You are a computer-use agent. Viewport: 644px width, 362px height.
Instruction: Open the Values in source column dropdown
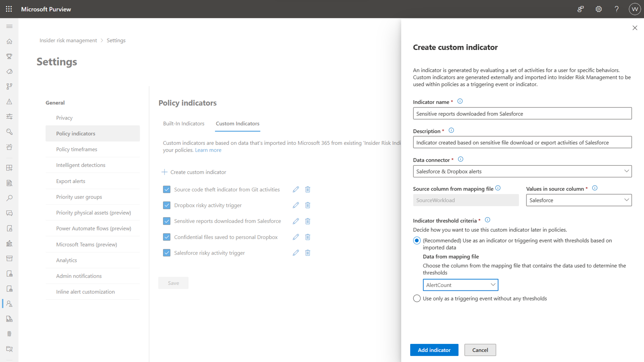click(579, 200)
